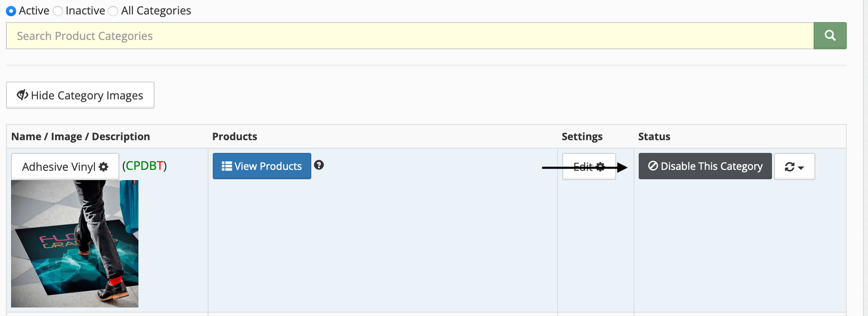Select the Active radio button
This screenshot has width=868, height=316.
[x=11, y=11]
